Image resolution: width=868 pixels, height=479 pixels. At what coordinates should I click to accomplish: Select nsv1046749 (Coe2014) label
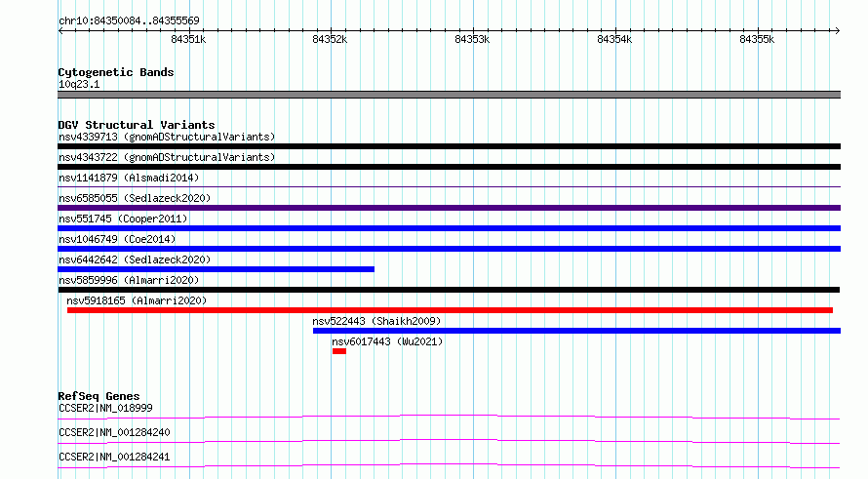tap(117, 239)
